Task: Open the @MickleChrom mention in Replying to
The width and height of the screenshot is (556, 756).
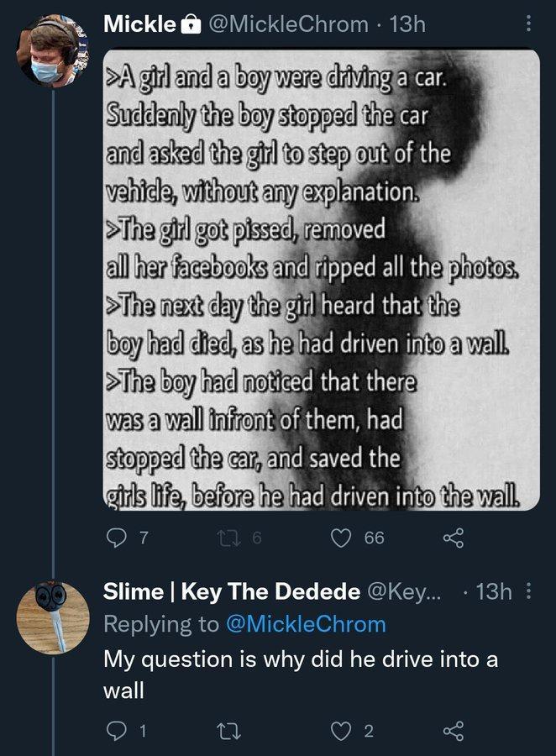Action: pyautogui.click(x=305, y=624)
